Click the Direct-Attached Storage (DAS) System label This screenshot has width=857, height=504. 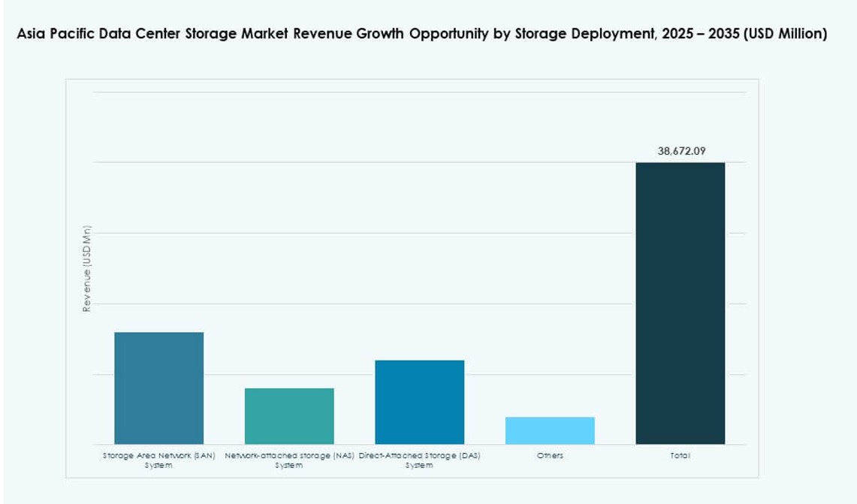(x=419, y=459)
